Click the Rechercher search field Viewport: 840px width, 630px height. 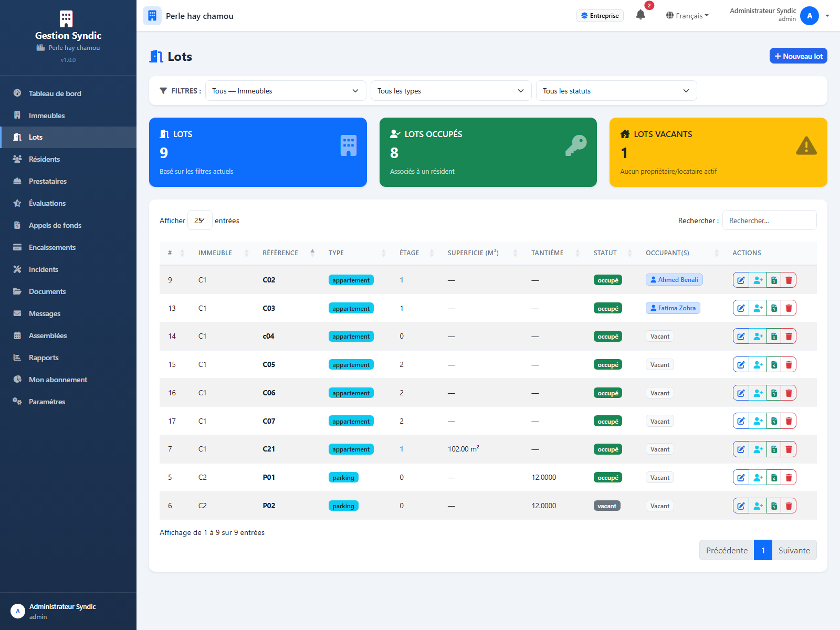click(769, 220)
